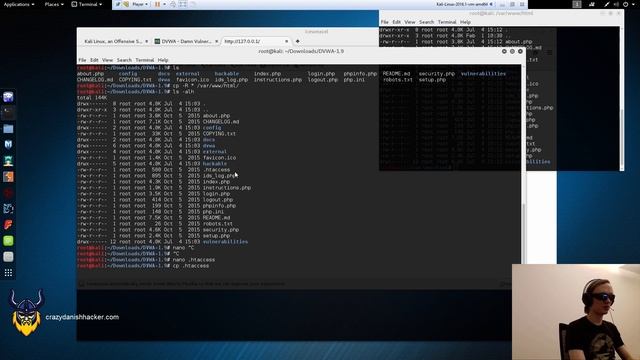
Task: Launch Armitage from the dock
Action: [x=8, y=161]
